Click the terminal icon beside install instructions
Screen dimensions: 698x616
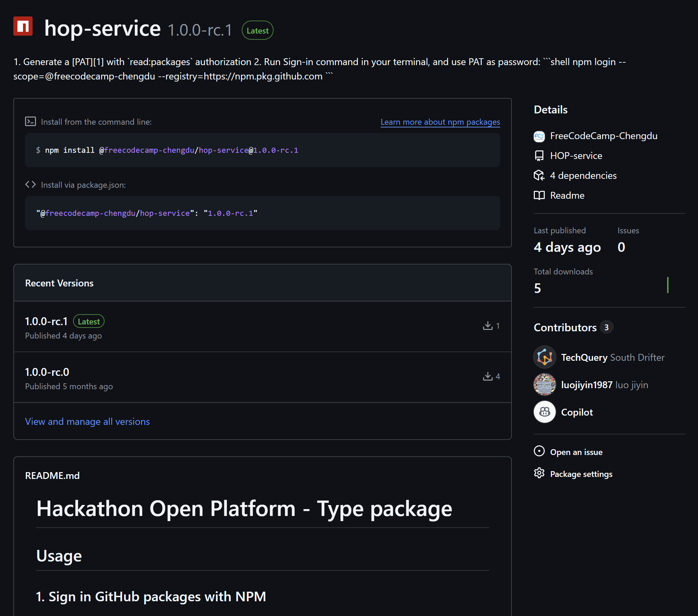[31, 122]
